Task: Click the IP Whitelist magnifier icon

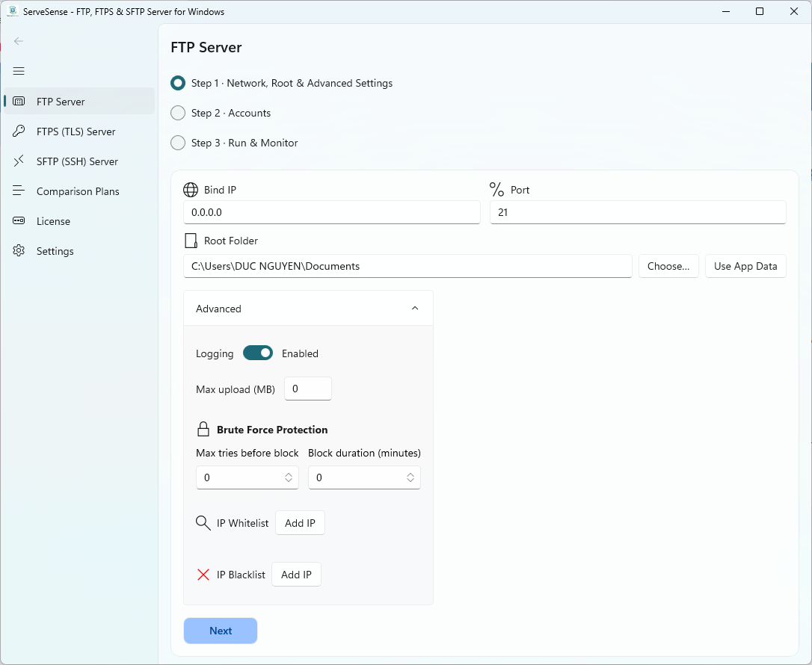Action: tap(203, 523)
